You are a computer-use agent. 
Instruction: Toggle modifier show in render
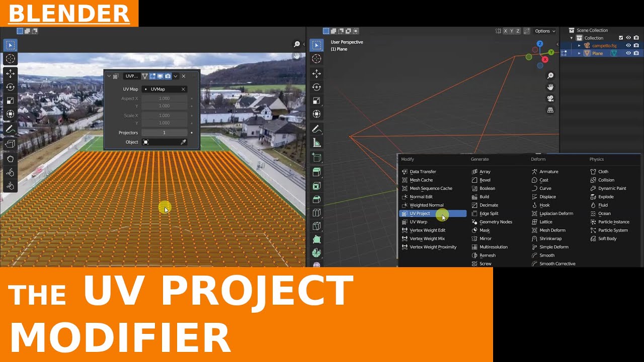(x=168, y=76)
